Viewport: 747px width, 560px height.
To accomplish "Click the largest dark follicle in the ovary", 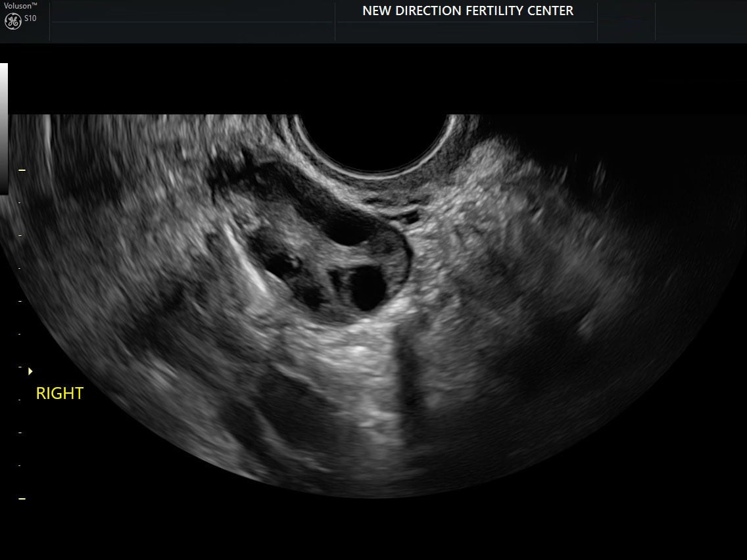I will (367, 287).
